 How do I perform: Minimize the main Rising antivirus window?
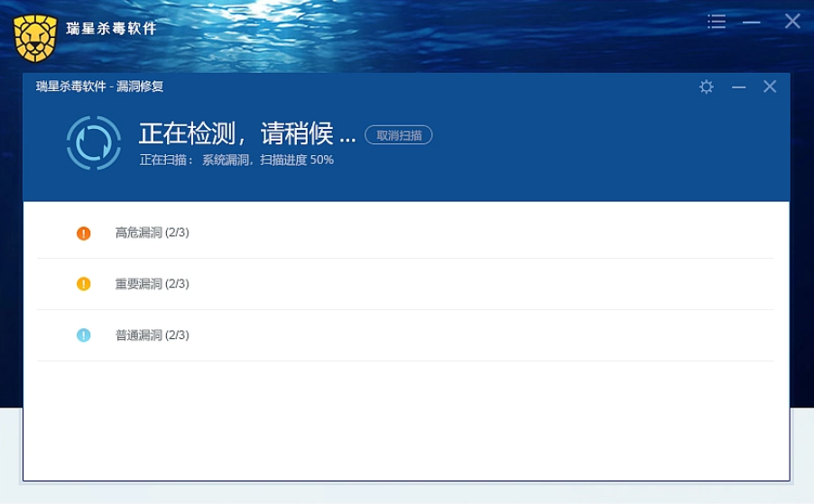[751, 23]
